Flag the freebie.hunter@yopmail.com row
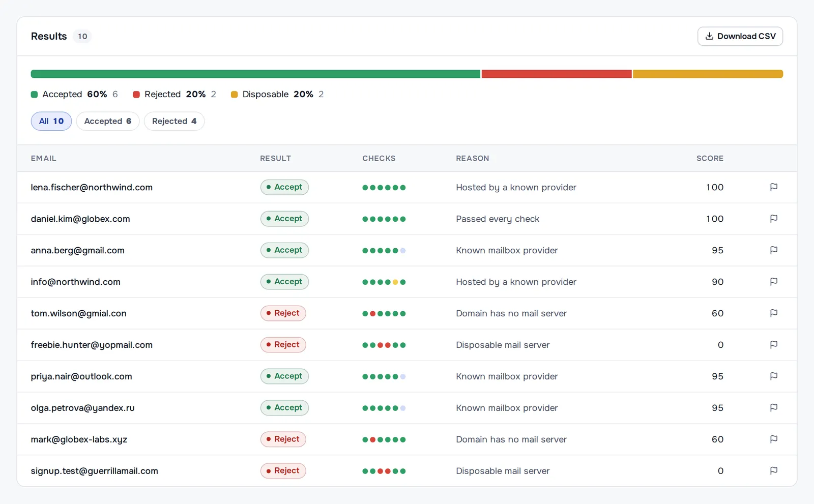The image size is (814, 504). [x=773, y=345]
